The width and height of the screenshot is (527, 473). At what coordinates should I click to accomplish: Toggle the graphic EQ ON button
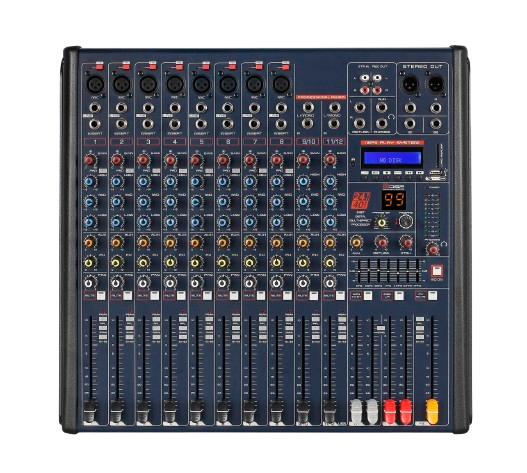437,271
